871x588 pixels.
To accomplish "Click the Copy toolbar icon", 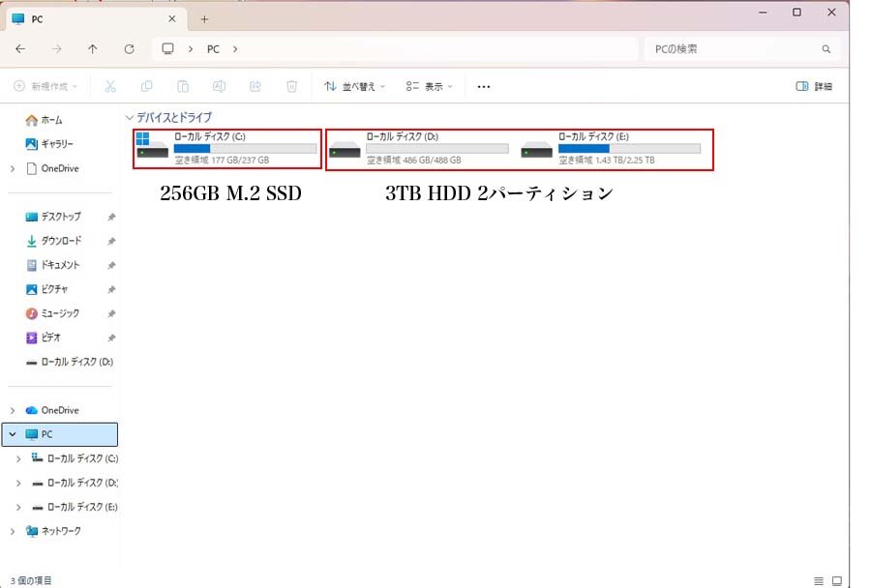I will point(147,86).
